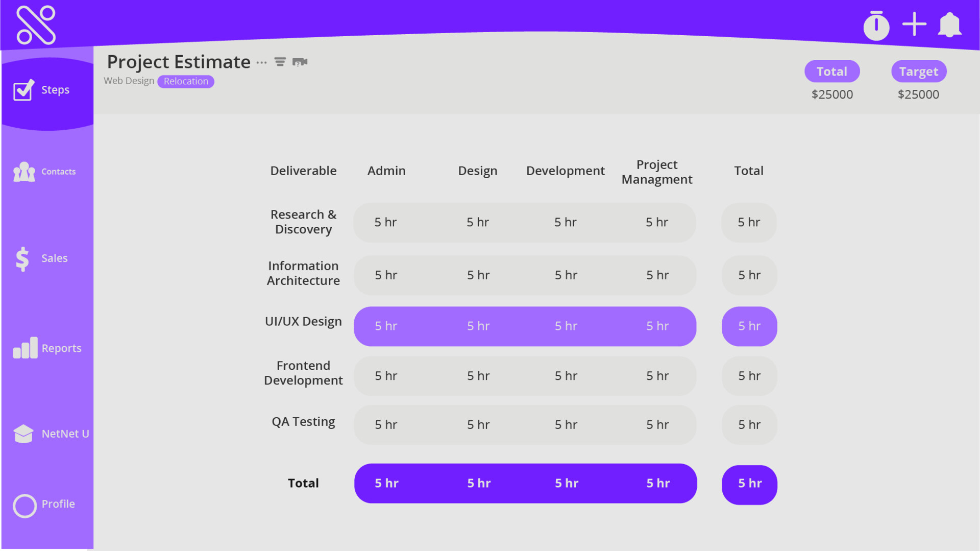Click the timer stopwatch icon
The height and width of the screenshot is (551, 980).
876,26
